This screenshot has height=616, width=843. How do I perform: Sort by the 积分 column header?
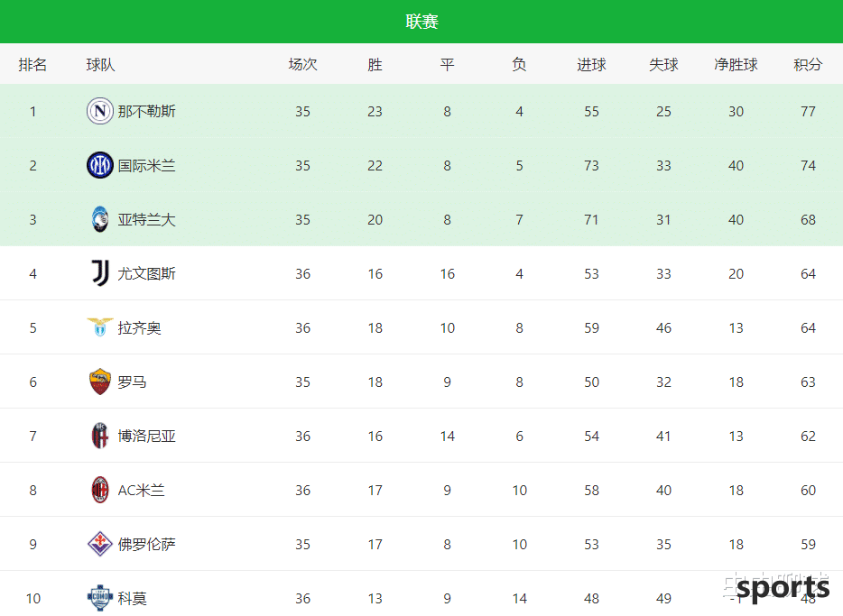coord(808,64)
